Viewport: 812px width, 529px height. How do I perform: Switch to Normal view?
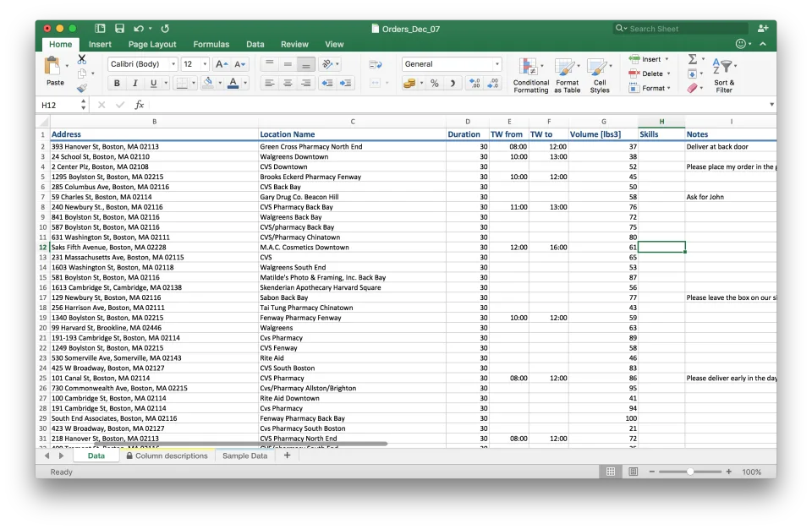pyautogui.click(x=611, y=472)
